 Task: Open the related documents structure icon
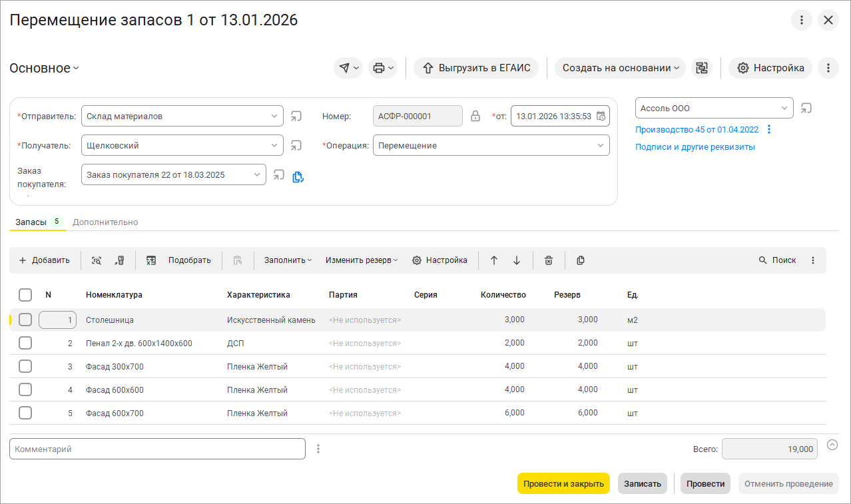point(701,68)
